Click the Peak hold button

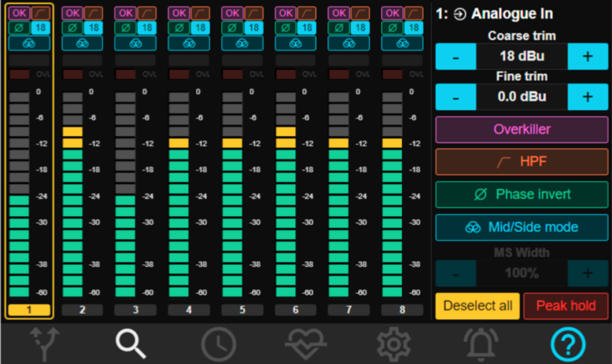click(x=565, y=306)
